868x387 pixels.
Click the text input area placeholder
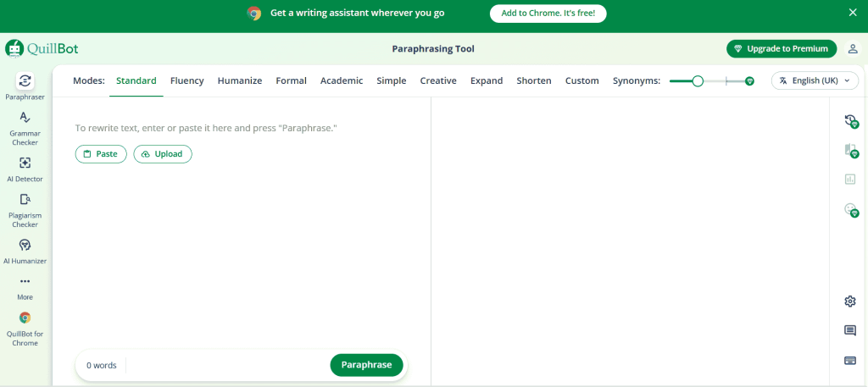(x=206, y=128)
